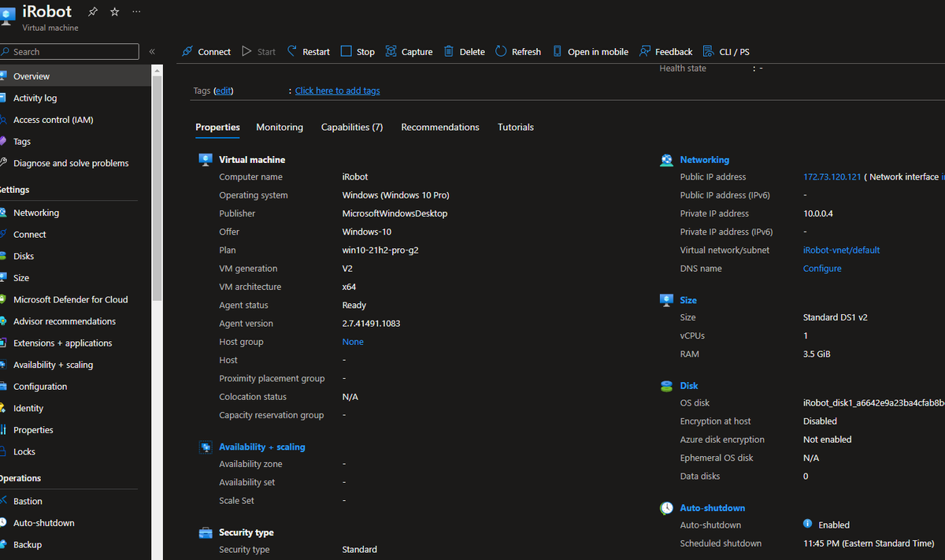Open the Auto-shutdown section heading link

pyautogui.click(x=713, y=508)
